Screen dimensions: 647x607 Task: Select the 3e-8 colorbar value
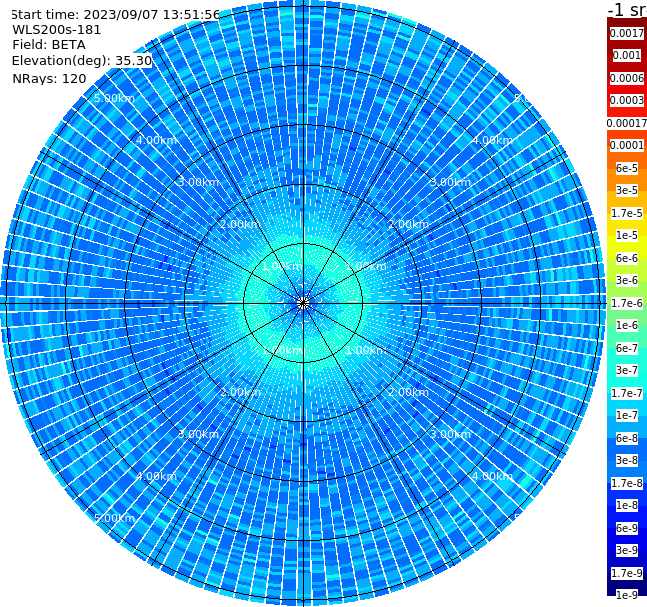coord(627,460)
